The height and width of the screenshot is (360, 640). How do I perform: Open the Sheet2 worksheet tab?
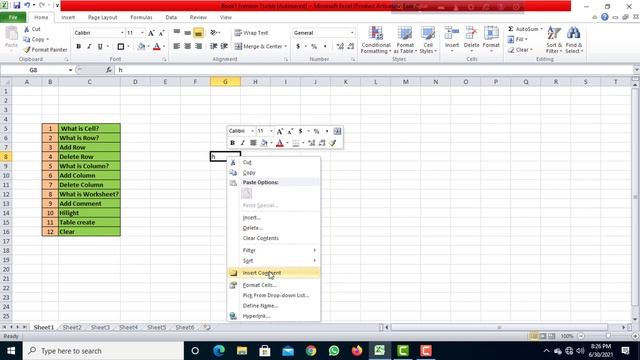click(72, 327)
